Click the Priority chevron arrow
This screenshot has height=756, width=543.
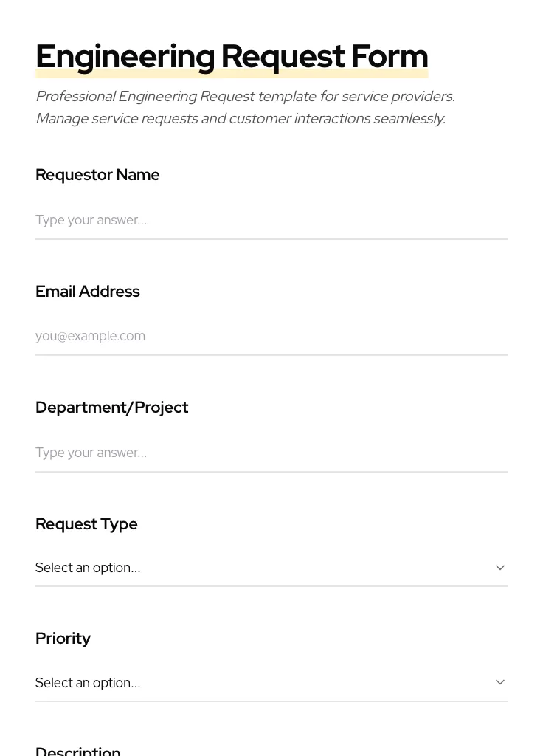(499, 682)
